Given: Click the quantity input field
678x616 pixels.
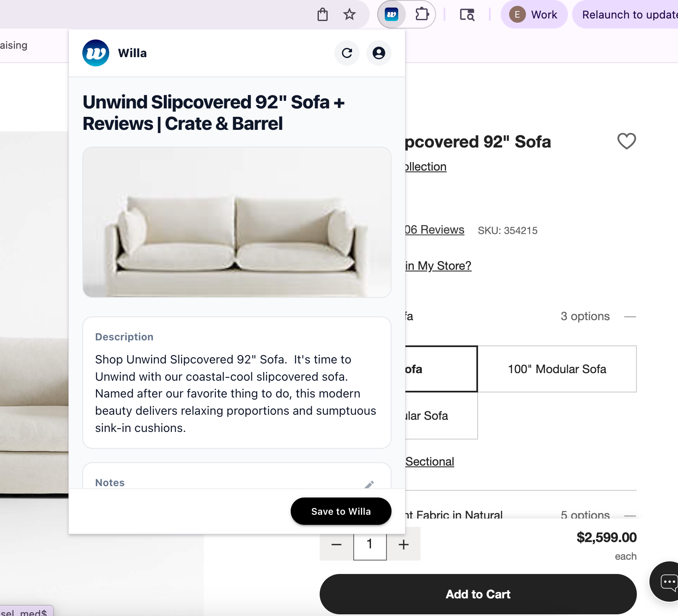Looking at the screenshot, I should pyautogui.click(x=370, y=545).
